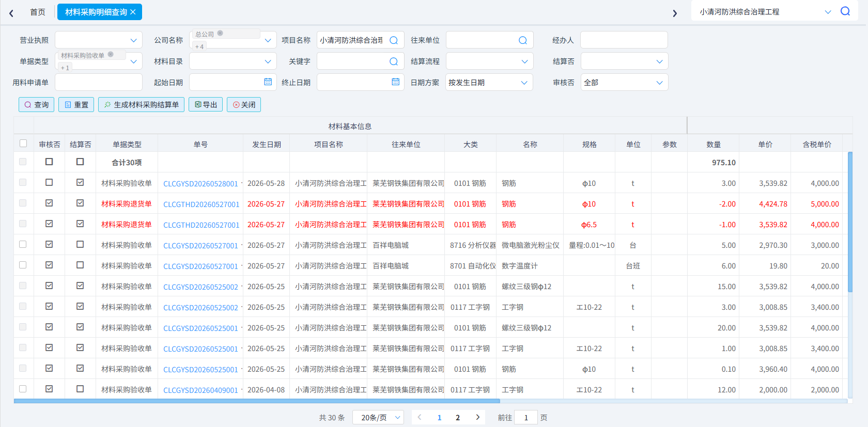Select the row checkbox for 数字温度计
Viewport: 868px width, 427px height.
coord(23,265)
